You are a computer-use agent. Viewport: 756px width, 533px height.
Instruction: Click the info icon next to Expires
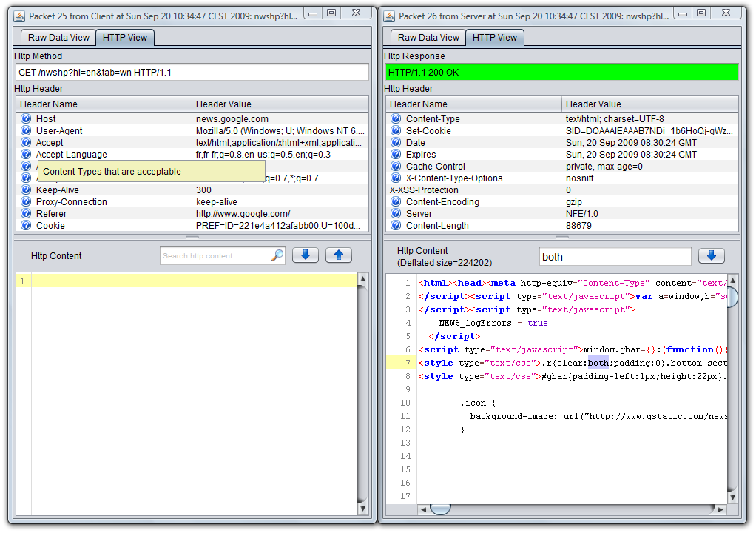point(396,155)
